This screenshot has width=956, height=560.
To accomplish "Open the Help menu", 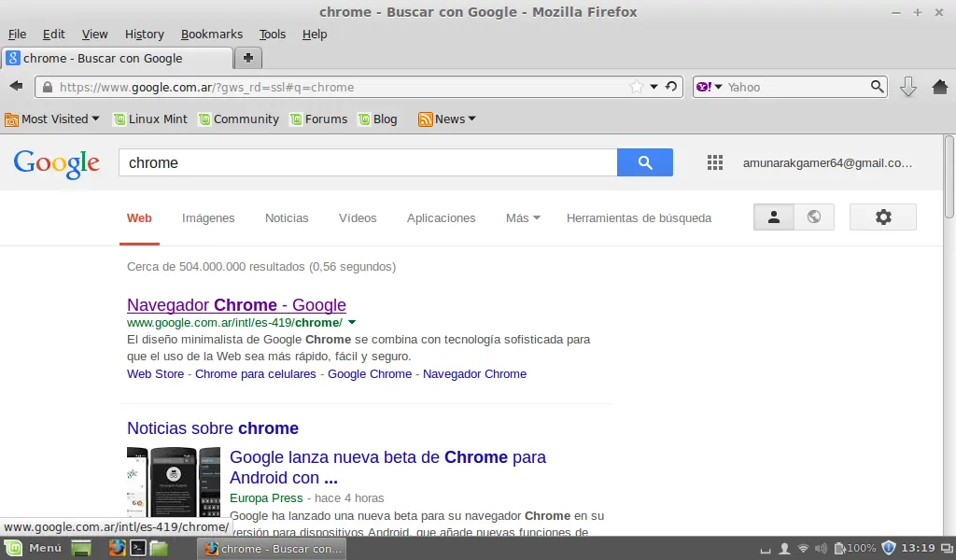I will [x=315, y=35].
